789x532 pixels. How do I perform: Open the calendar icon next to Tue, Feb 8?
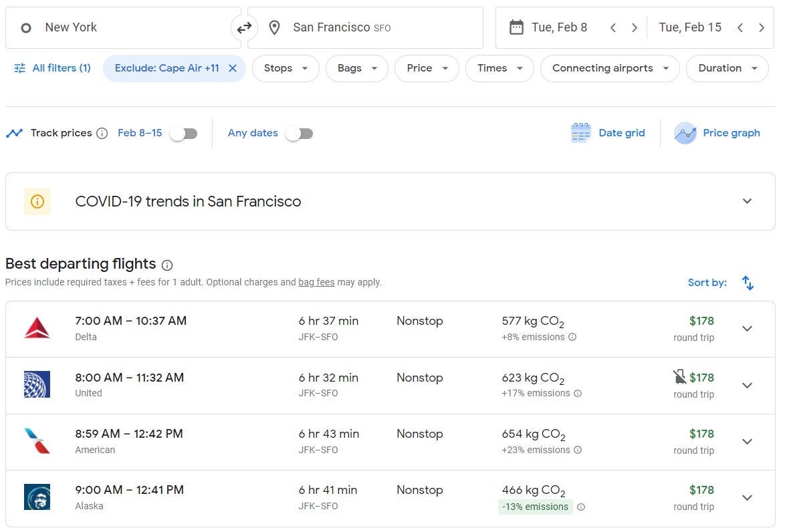[516, 27]
